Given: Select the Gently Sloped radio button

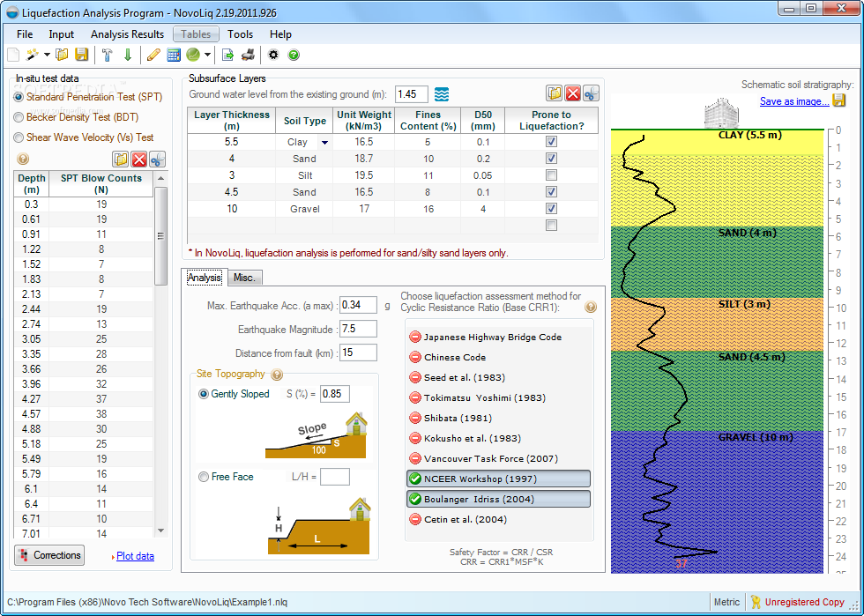Looking at the screenshot, I should pos(204,394).
